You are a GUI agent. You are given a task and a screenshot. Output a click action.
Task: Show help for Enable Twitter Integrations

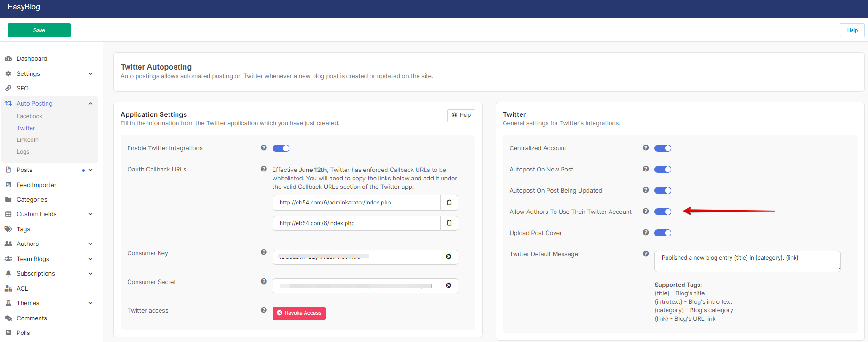click(x=264, y=148)
